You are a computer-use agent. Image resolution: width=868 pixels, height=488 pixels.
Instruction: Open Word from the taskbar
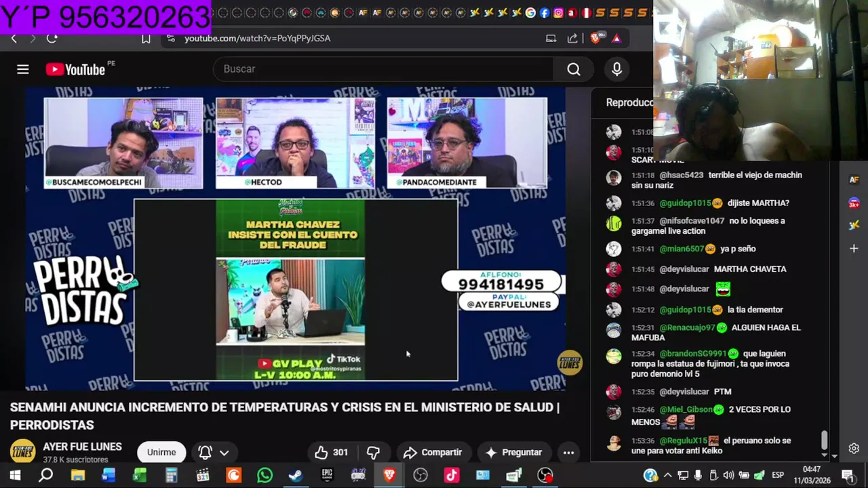point(108,475)
